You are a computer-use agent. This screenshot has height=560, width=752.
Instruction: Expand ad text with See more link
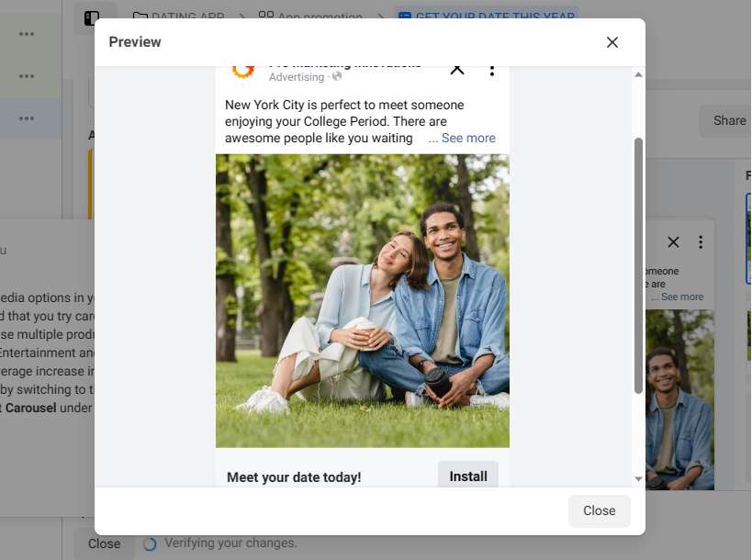[x=467, y=138]
